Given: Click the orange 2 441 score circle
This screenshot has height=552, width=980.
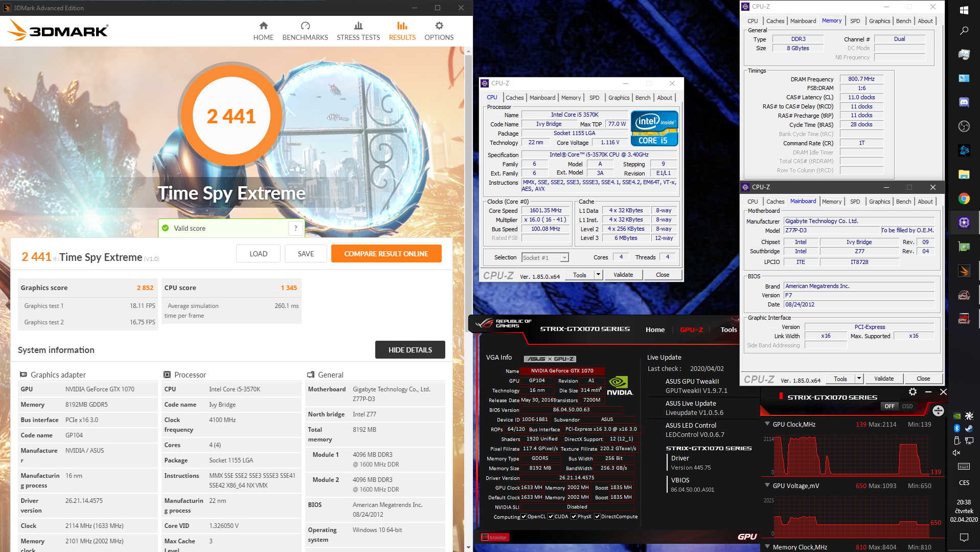Looking at the screenshot, I should 231,116.
